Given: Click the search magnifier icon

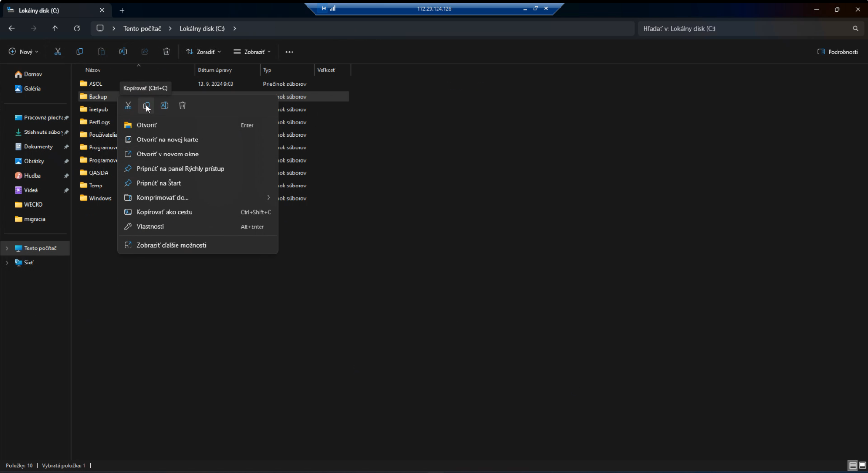Looking at the screenshot, I should (x=855, y=29).
